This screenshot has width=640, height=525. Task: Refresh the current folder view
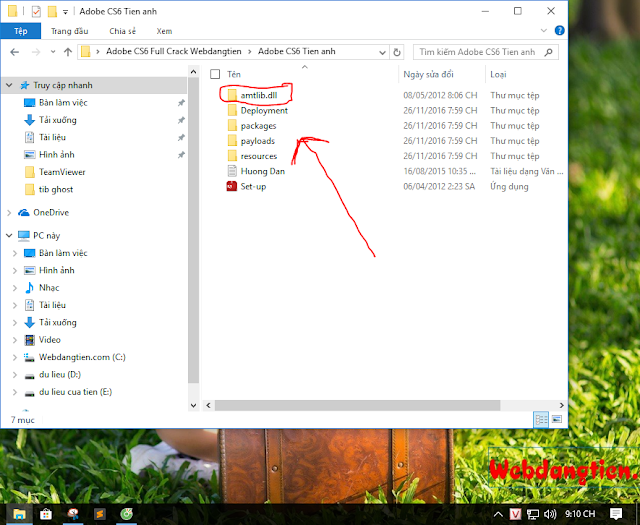tap(397, 52)
